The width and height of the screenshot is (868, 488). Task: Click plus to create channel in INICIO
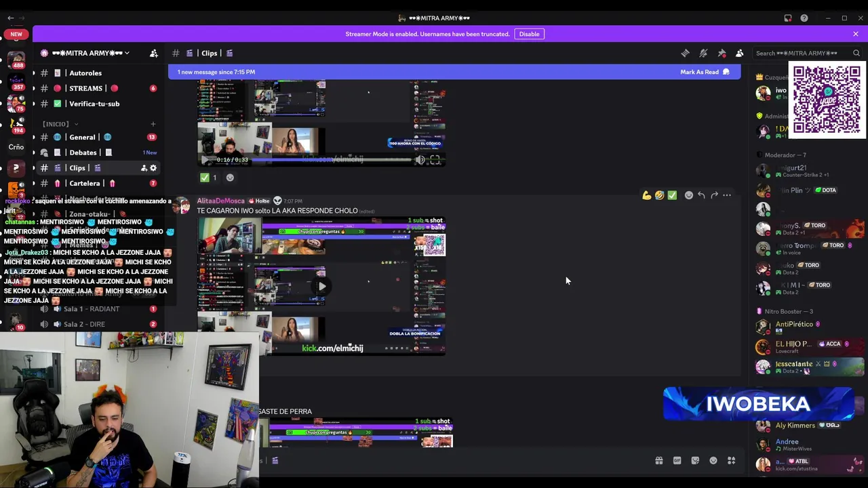pyautogui.click(x=153, y=124)
